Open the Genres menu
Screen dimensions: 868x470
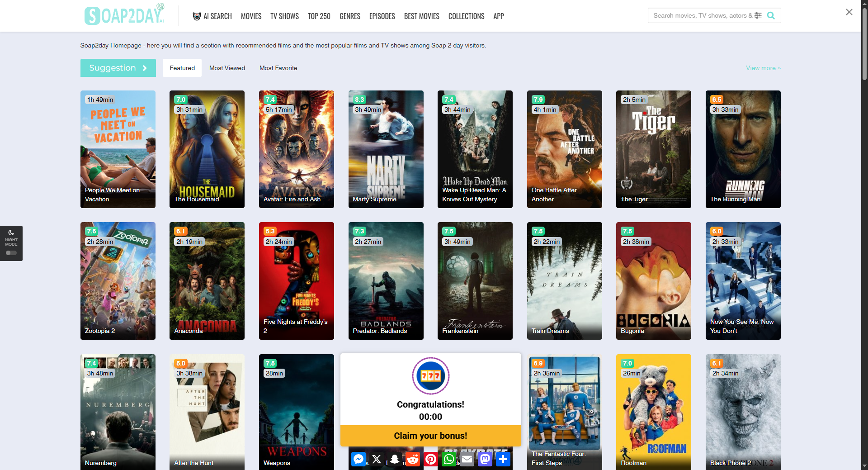pos(349,16)
